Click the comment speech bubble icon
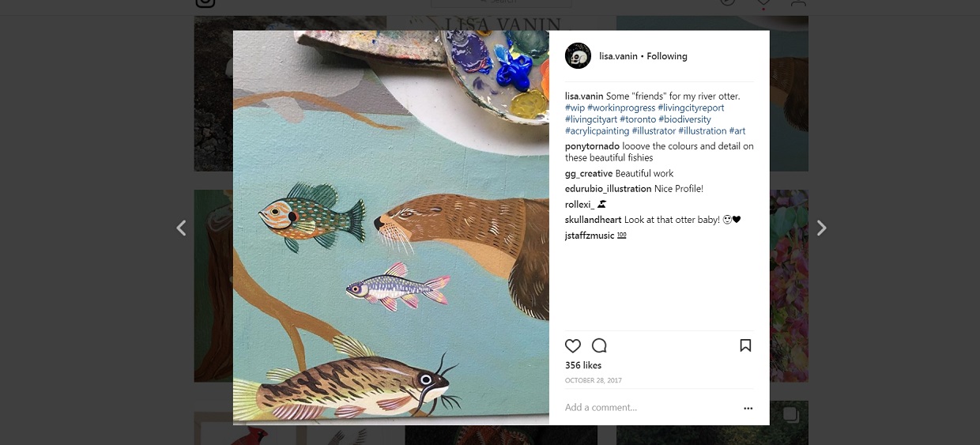Screen dimensions: 980x445 pos(599,345)
